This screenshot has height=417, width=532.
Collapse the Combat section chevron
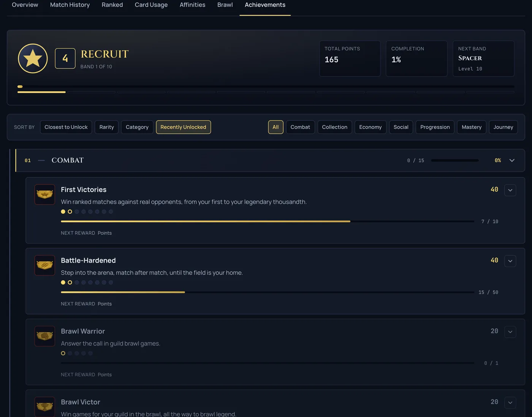pos(512,160)
